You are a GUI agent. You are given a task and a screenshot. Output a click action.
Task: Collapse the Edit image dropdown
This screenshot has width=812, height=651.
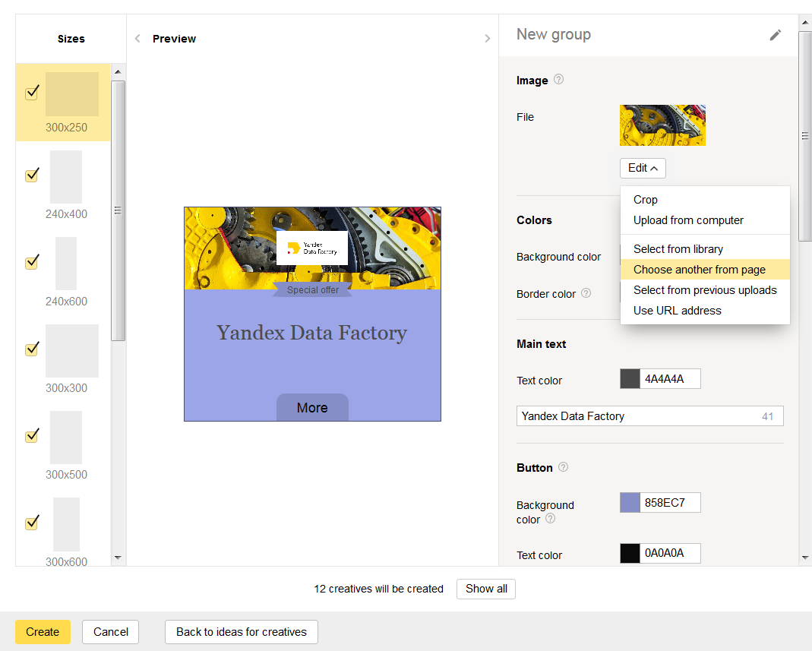click(643, 168)
